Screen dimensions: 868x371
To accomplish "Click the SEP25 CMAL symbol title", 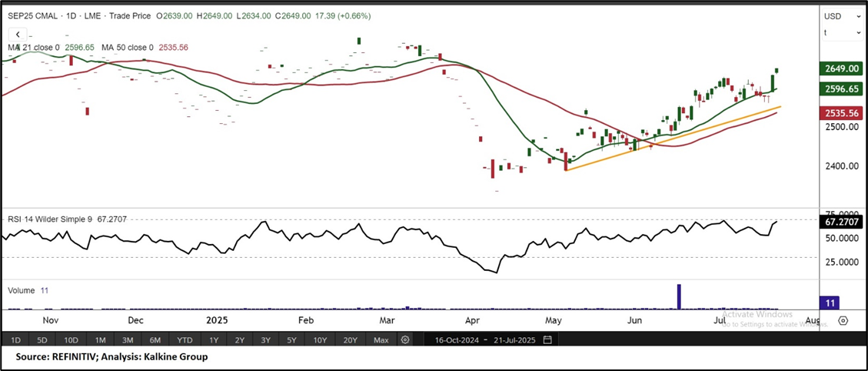I will [x=32, y=17].
